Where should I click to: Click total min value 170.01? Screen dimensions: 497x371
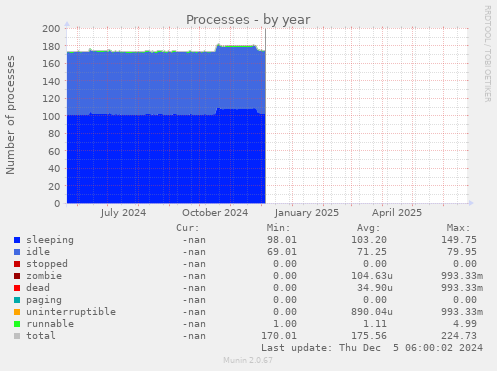[x=279, y=336]
